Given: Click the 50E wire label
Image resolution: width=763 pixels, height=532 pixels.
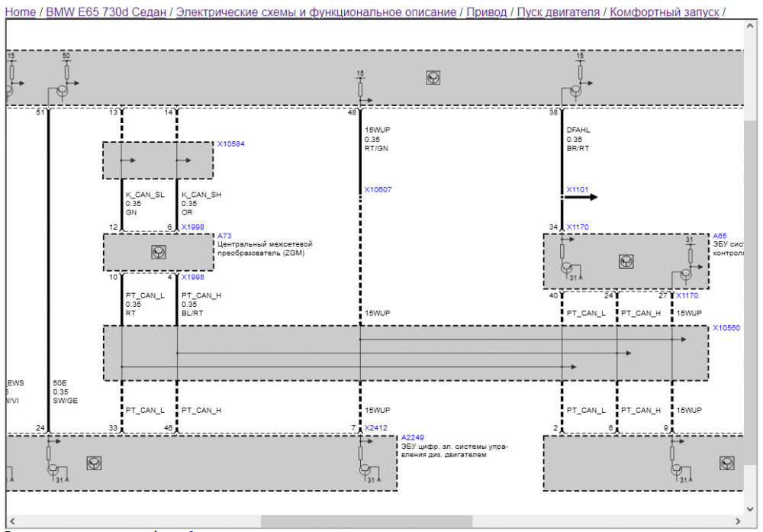Looking at the screenshot, I should click(x=60, y=383).
